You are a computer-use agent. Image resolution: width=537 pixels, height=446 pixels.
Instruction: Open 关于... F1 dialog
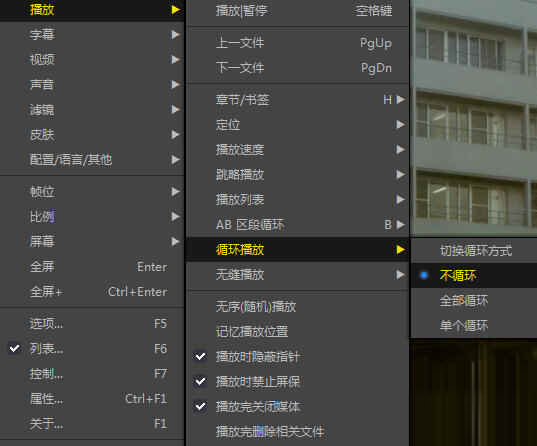click(92, 424)
